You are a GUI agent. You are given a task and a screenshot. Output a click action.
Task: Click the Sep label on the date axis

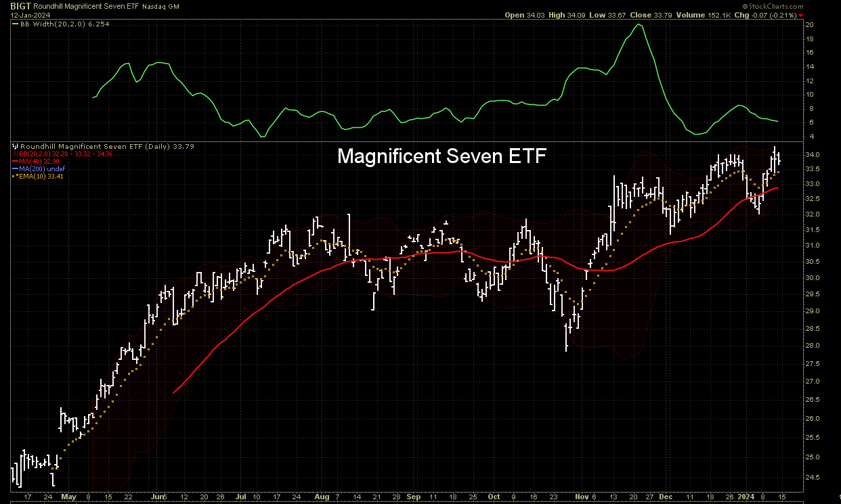[414, 496]
